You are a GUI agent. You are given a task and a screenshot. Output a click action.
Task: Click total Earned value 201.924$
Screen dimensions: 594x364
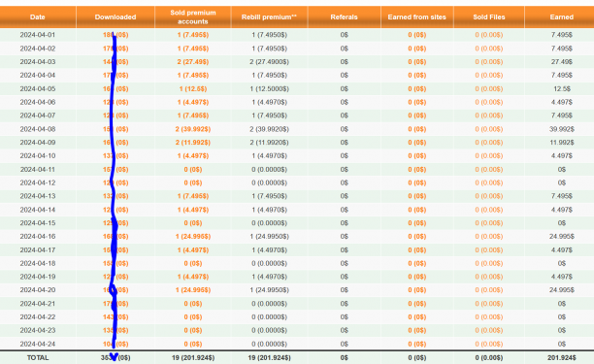pyautogui.click(x=561, y=357)
